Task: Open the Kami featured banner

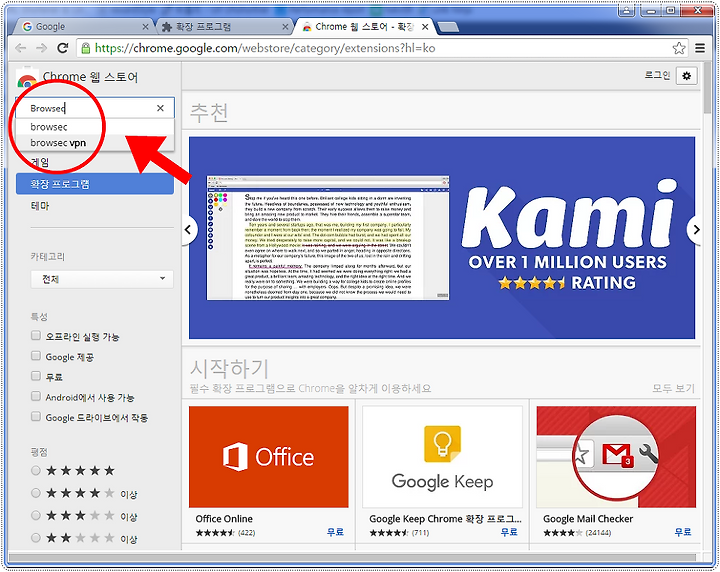Action: pos(442,238)
